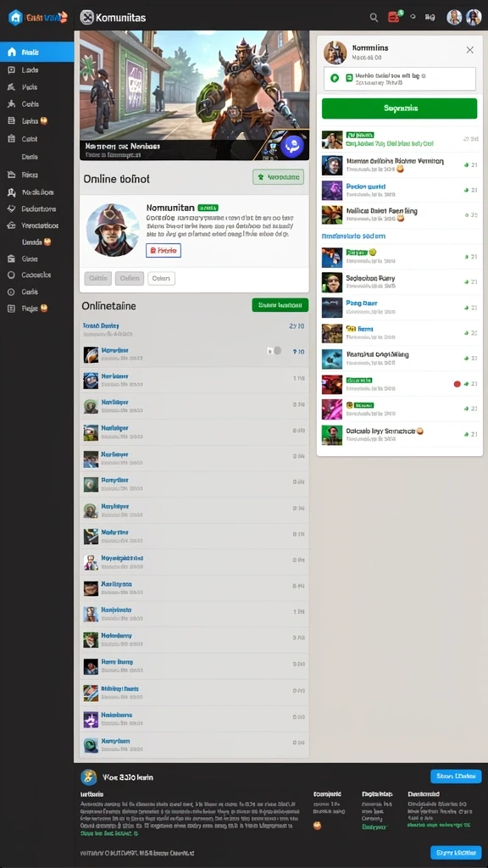This screenshot has height=868, width=488.
Task: Open the round helmeted character profile avatar
Action: tap(113, 230)
